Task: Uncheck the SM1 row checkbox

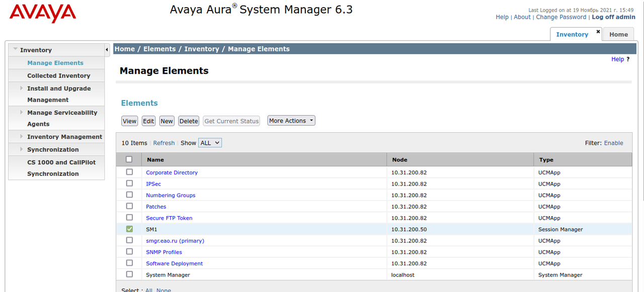Action: click(x=129, y=229)
